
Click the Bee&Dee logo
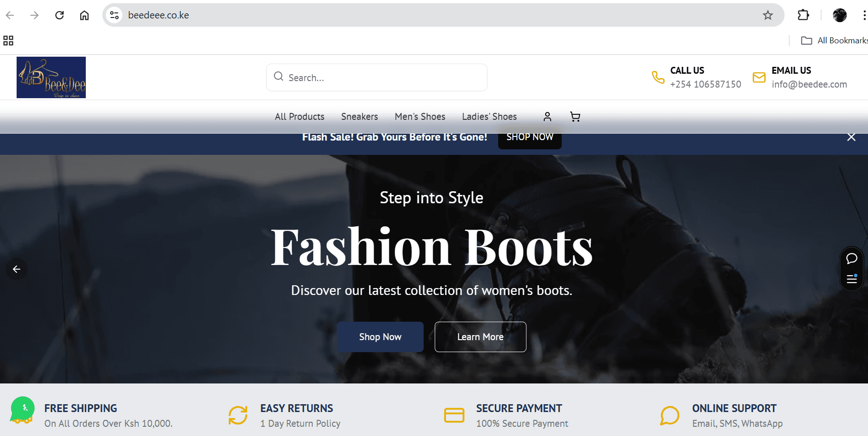click(51, 77)
